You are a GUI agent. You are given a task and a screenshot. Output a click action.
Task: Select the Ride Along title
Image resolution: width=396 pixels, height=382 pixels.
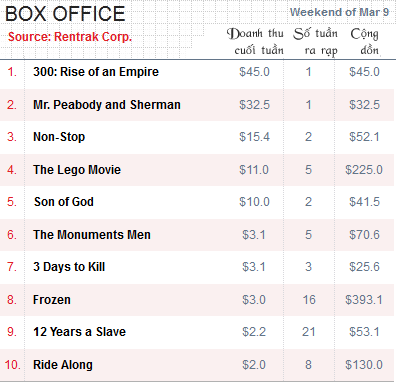[63, 365]
